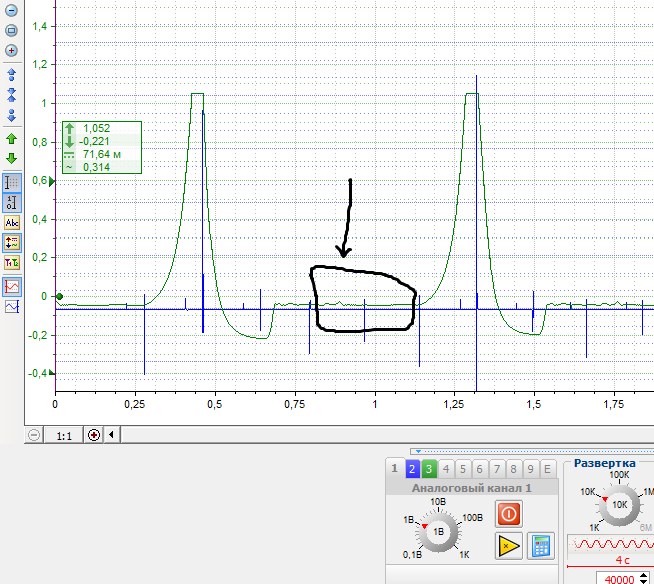
Task: Click the 4 с duration slider line
Action: click(x=611, y=566)
